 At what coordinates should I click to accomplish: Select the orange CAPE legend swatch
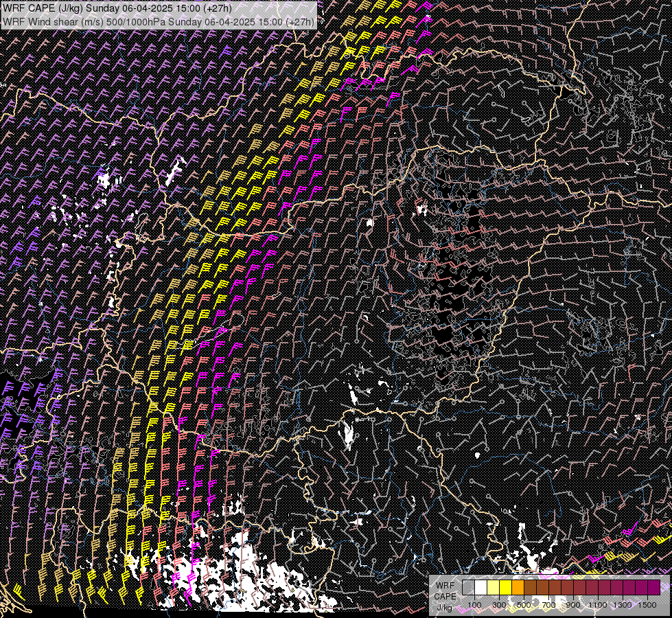pos(518,587)
